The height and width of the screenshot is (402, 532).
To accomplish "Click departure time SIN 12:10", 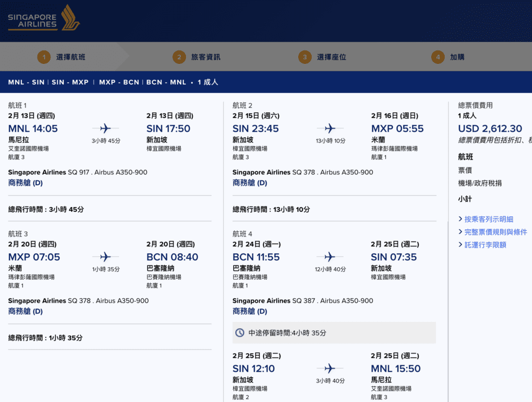I will click(x=254, y=368).
